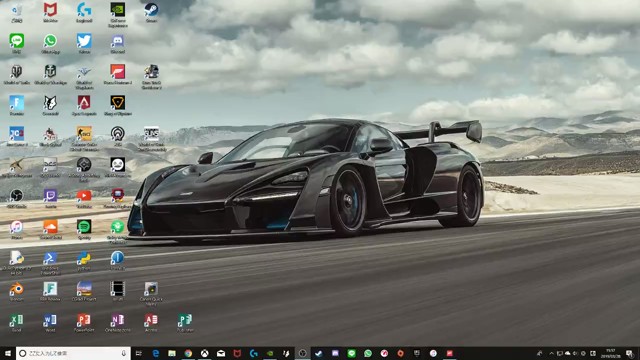Expand the hidden system tray icons chevron

click(551, 353)
